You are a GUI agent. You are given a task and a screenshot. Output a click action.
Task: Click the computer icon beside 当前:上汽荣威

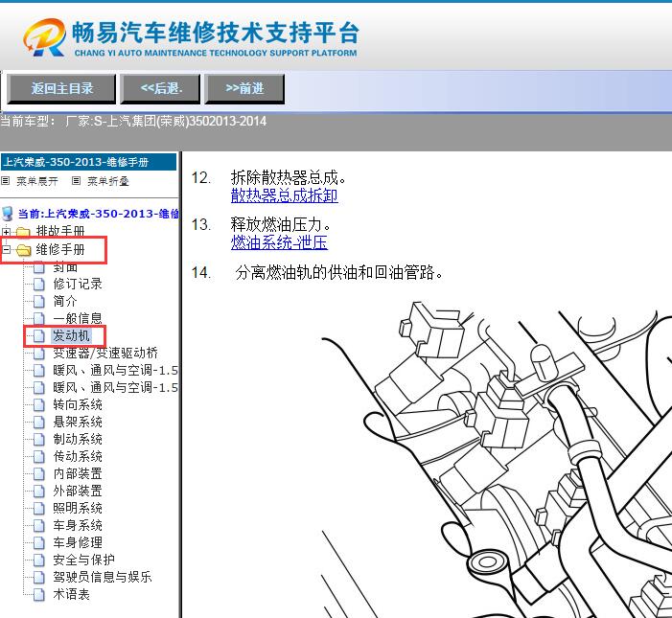pos(8,214)
